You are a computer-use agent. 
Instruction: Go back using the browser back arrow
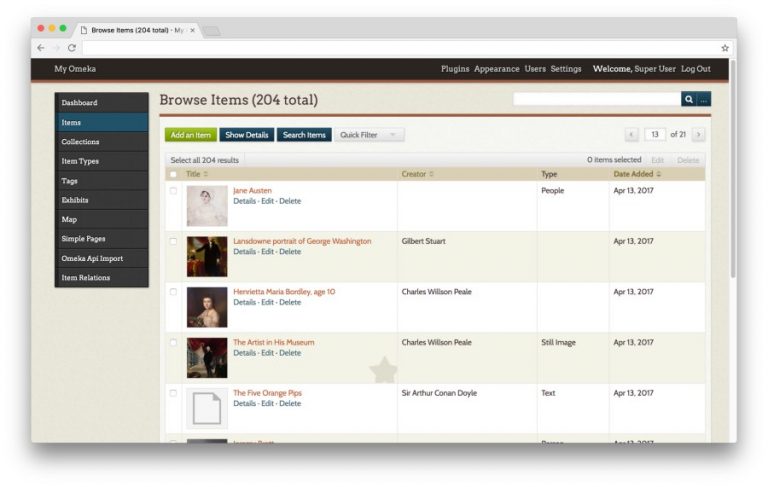tap(41, 48)
